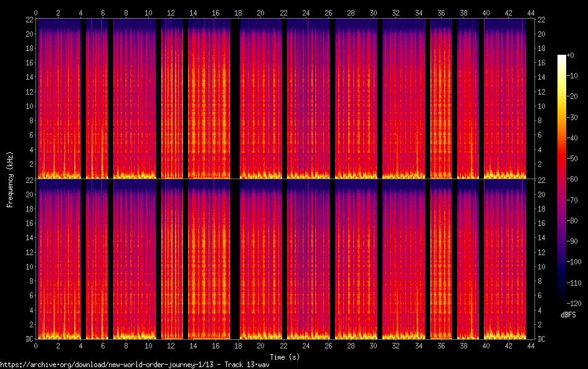
Task: Click the 36 second tick on bottom time axis
Action: 441,346
